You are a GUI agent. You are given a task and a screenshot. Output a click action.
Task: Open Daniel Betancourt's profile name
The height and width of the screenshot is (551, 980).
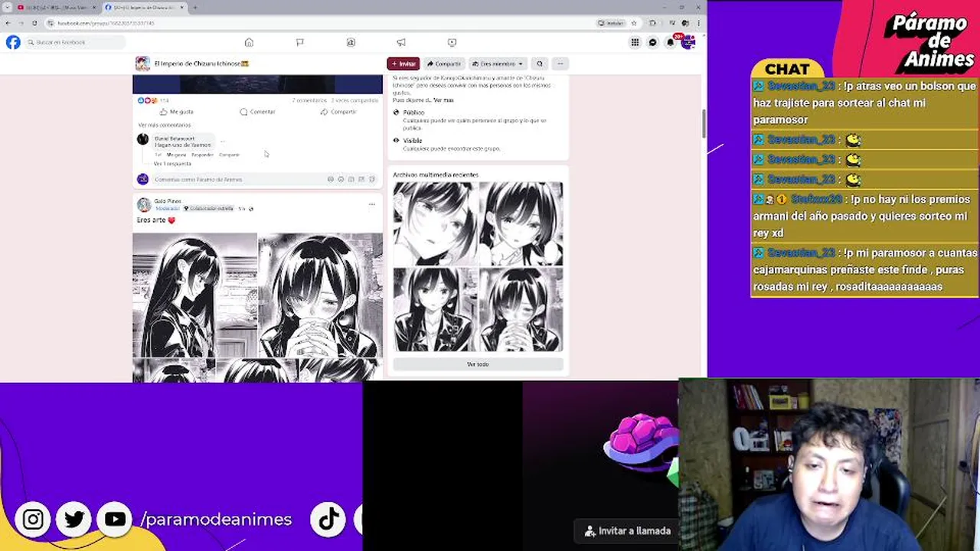pyautogui.click(x=175, y=139)
